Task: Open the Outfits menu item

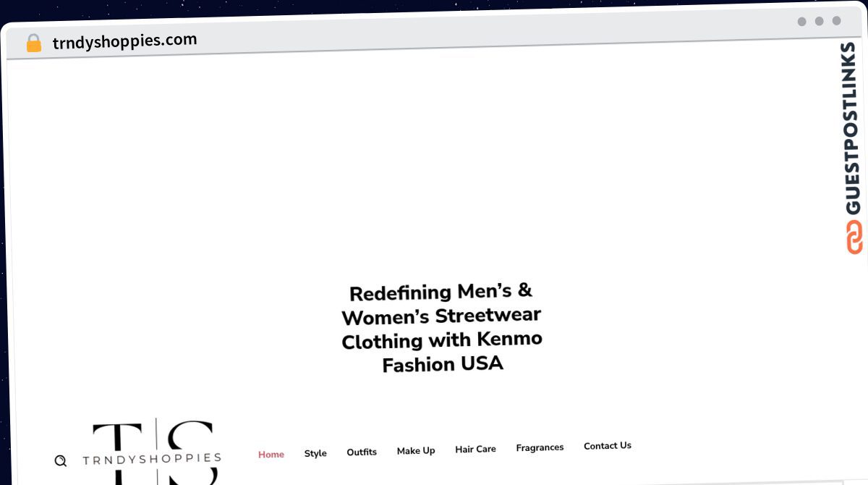Action: point(362,452)
